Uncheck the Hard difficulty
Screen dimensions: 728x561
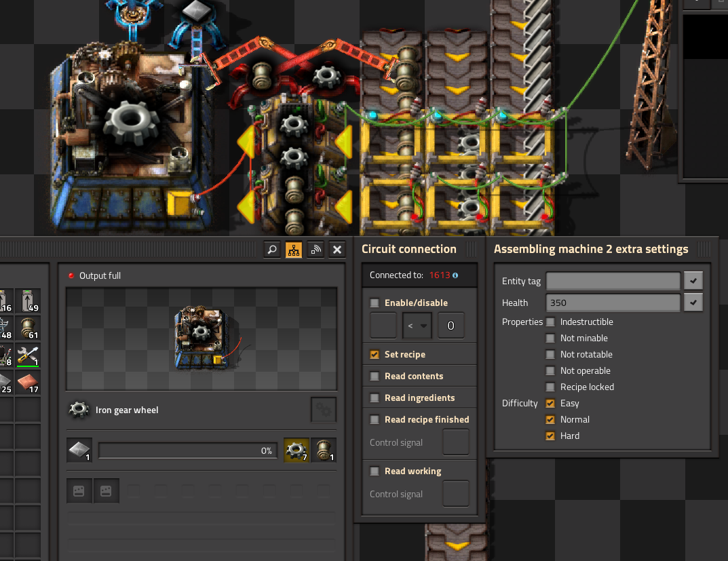[550, 436]
